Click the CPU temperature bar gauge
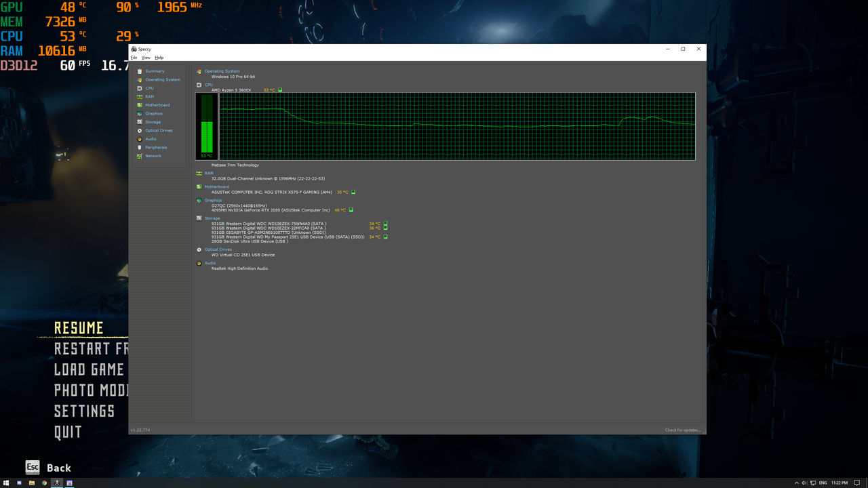The height and width of the screenshot is (488, 868). pos(207,127)
